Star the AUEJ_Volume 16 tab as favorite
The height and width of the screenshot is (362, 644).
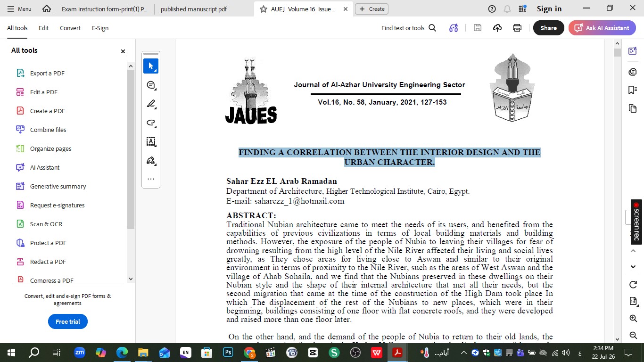tap(263, 9)
